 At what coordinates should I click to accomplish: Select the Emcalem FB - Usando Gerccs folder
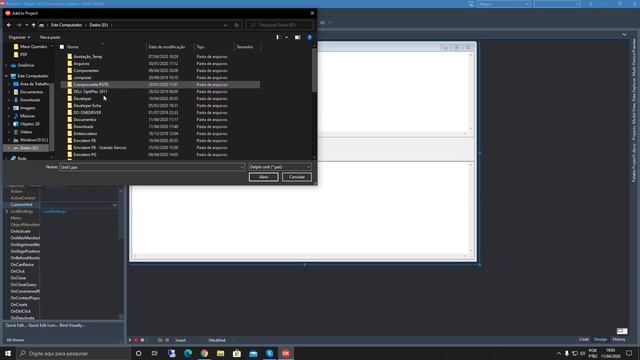(x=100, y=147)
